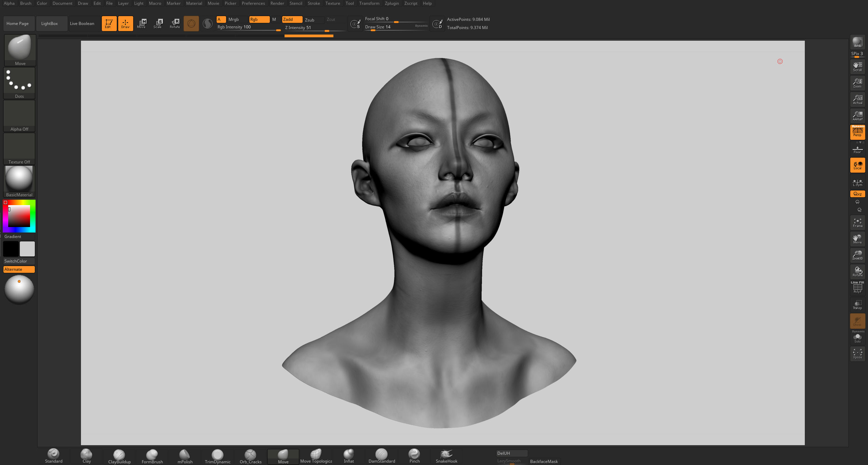868x465 pixels.
Task: Click the Live Boolean button
Action: [x=84, y=23]
